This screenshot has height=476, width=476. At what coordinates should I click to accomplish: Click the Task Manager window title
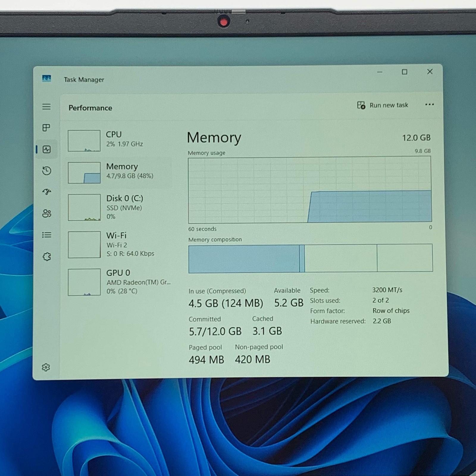coord(84,79)
